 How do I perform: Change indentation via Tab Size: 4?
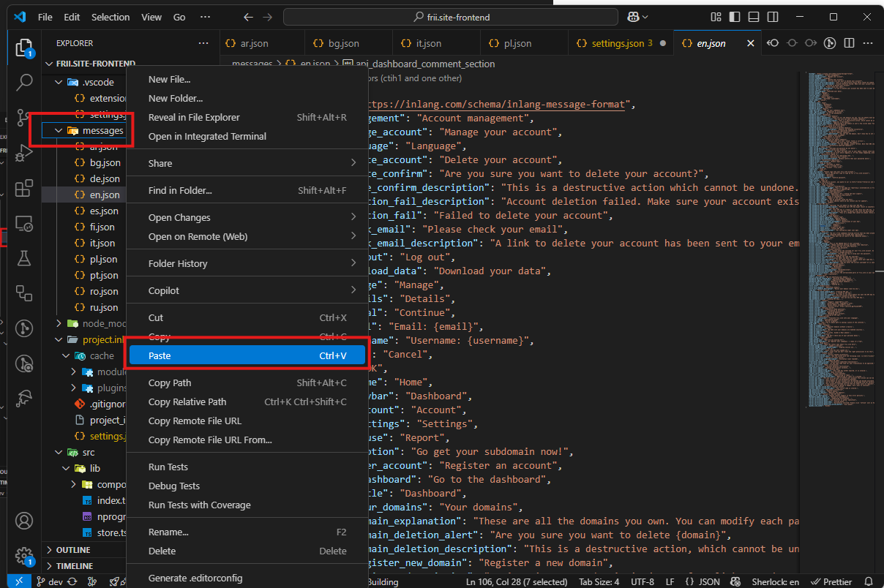click(x=599, y=582)
